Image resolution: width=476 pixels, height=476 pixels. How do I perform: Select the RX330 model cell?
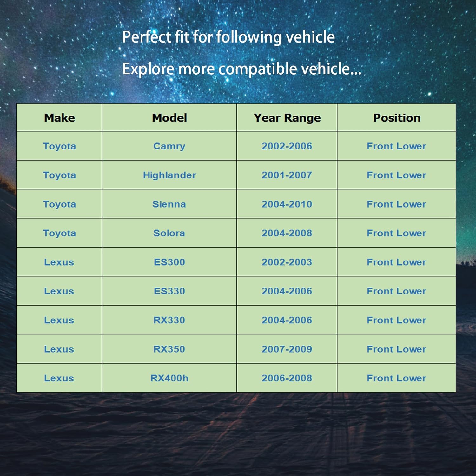(x=169, y=320)
